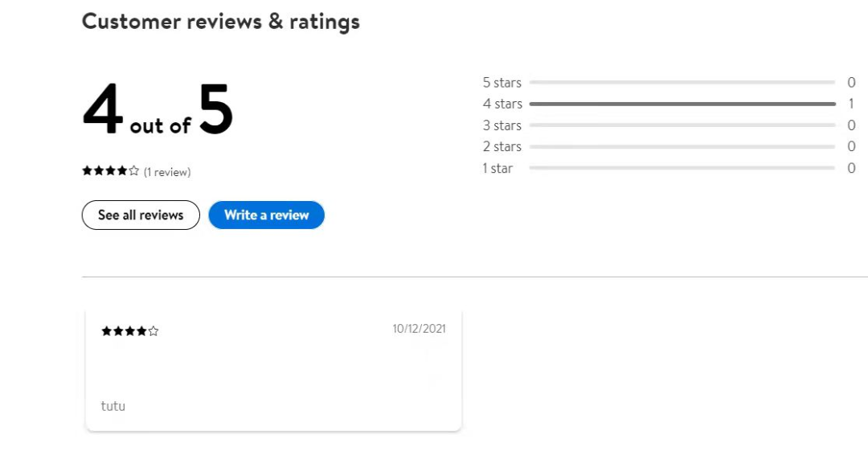The height and width of the screenshot is (455, 868).
Task: Click the 1 star rating bar
Action: click(x=682, y=168)
